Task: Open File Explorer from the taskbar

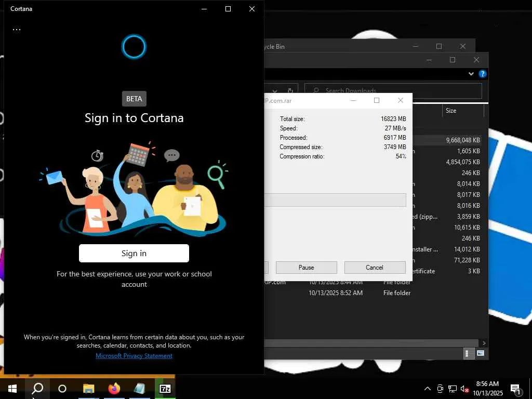Action: (x=88, y=389)
